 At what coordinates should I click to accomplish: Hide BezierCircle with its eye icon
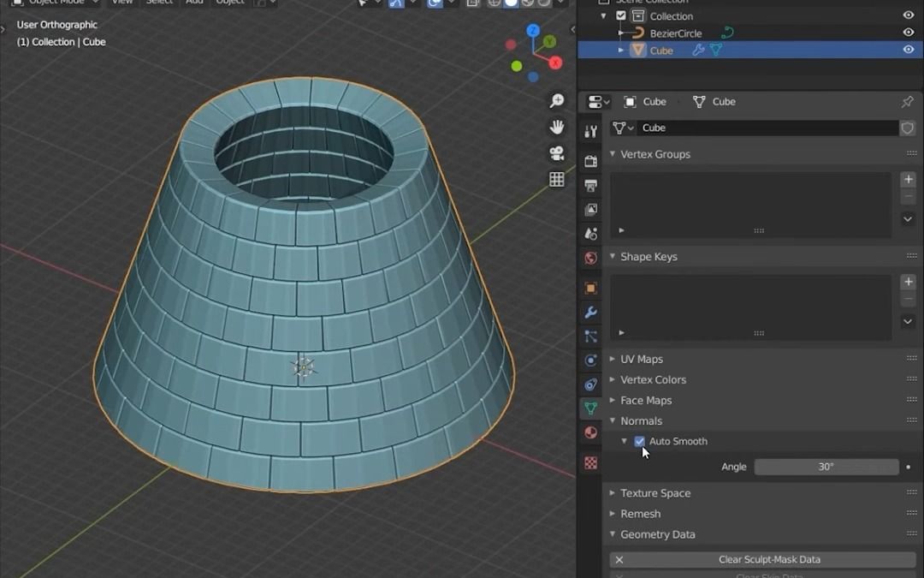click(909, 33)
